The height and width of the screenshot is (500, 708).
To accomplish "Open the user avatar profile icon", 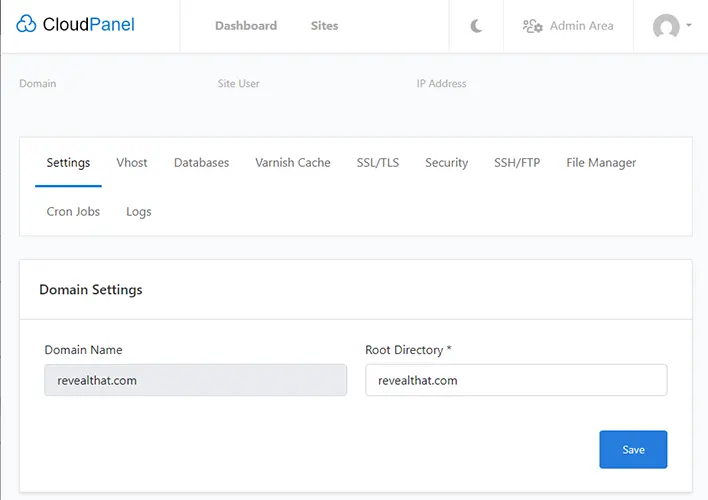I will (666, 26).
